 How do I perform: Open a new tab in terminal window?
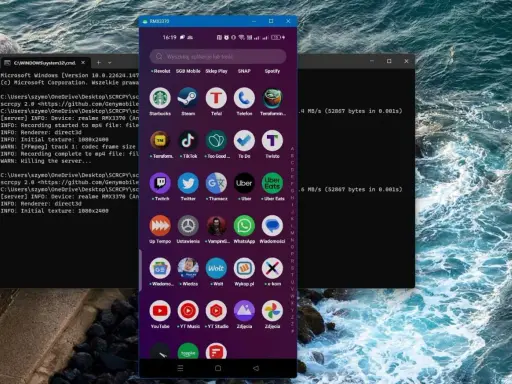pyautogui.click(x=99, y=62)
